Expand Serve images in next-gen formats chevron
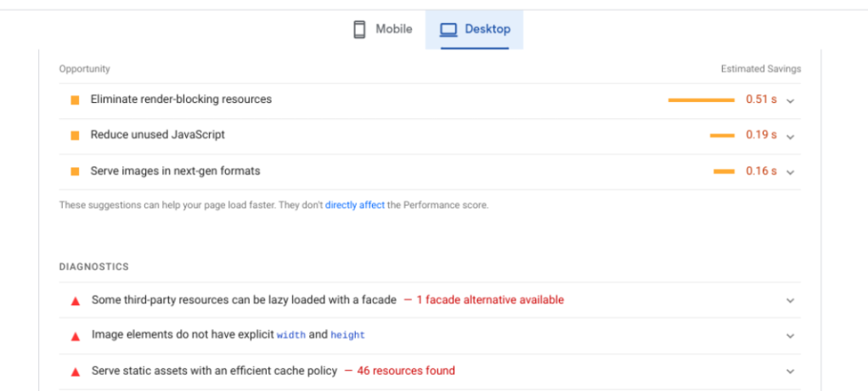Viewport: 868px width, 391px height. click(790, 172)
